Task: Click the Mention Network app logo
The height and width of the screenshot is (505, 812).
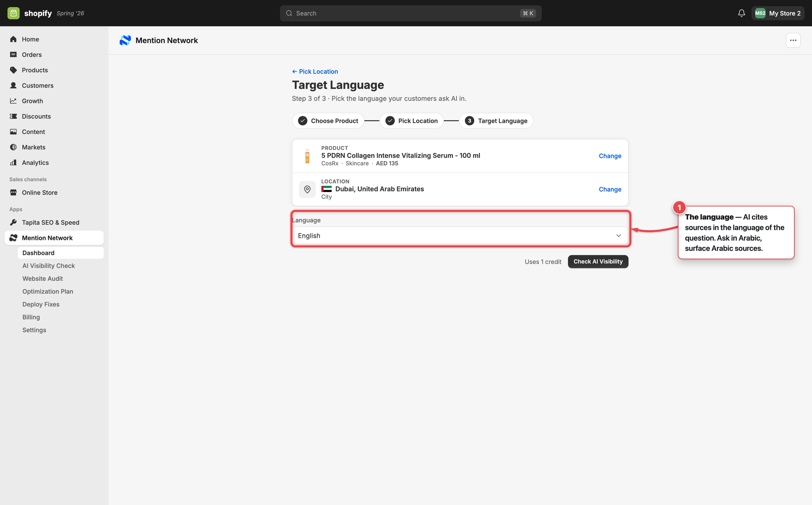Action: click(125, 40)
